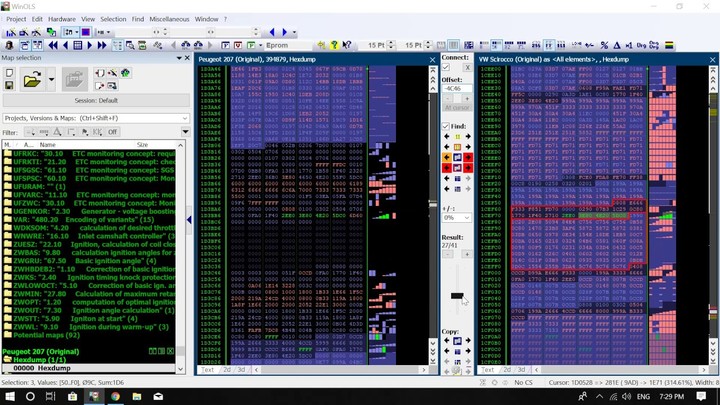This screenshot has width=720, height=405.
Task: Click the solid purple square toolbar icon
Action: tap(86, 32)
